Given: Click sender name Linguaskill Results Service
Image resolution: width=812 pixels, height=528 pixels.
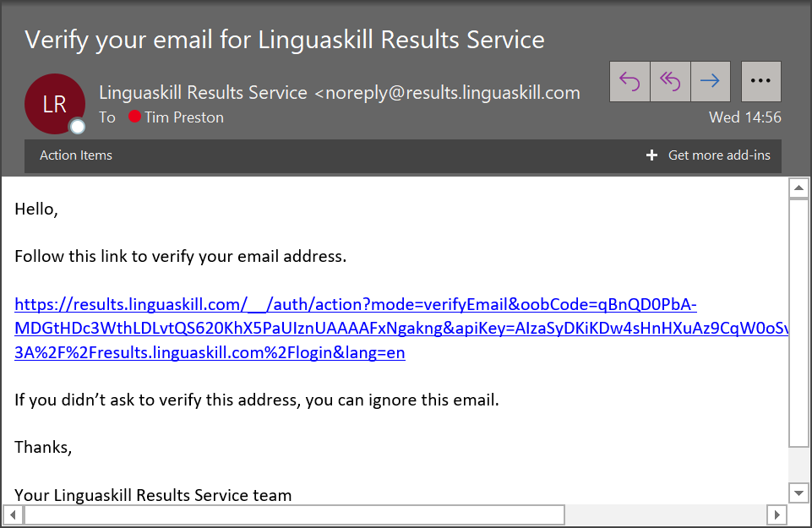Looking at the screenshot, I should point(203,93).
